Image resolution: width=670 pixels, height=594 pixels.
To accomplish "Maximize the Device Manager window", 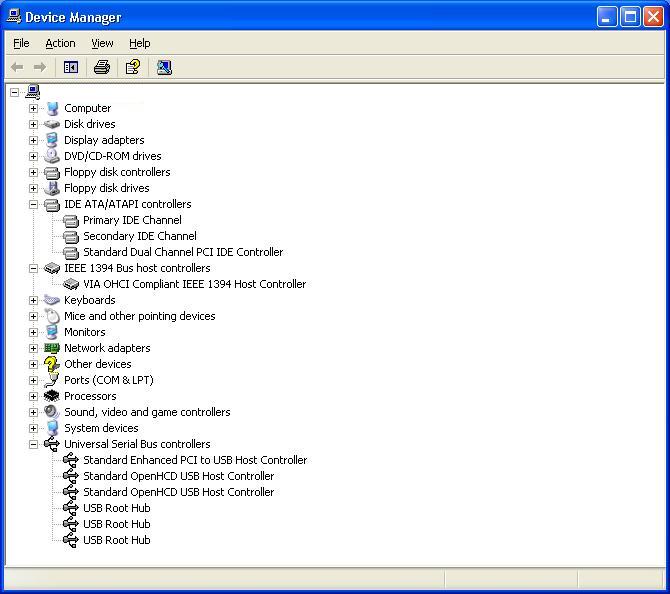I will [630, 17].
